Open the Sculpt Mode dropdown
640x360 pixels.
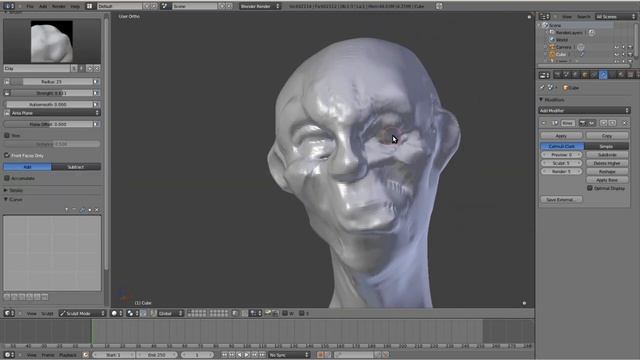point(82,313)
